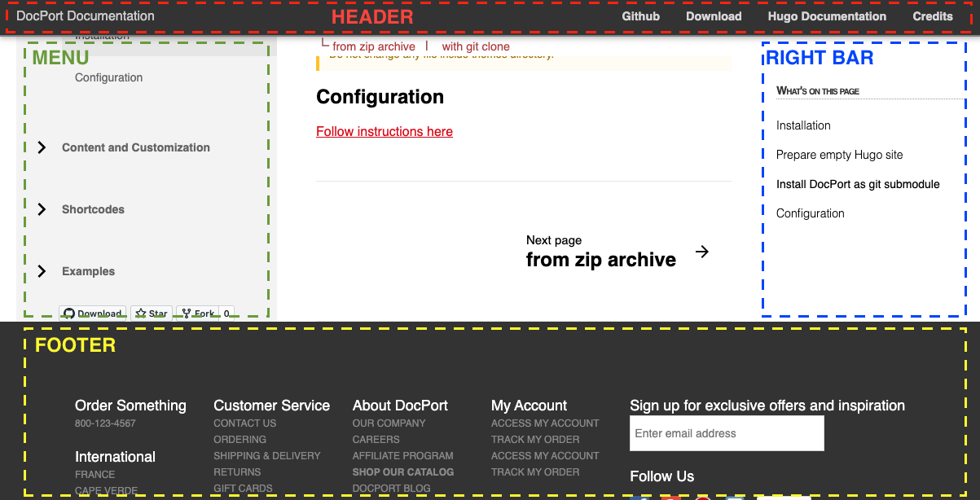Click the GitHub Download button in the sidebar

[92, 314]
